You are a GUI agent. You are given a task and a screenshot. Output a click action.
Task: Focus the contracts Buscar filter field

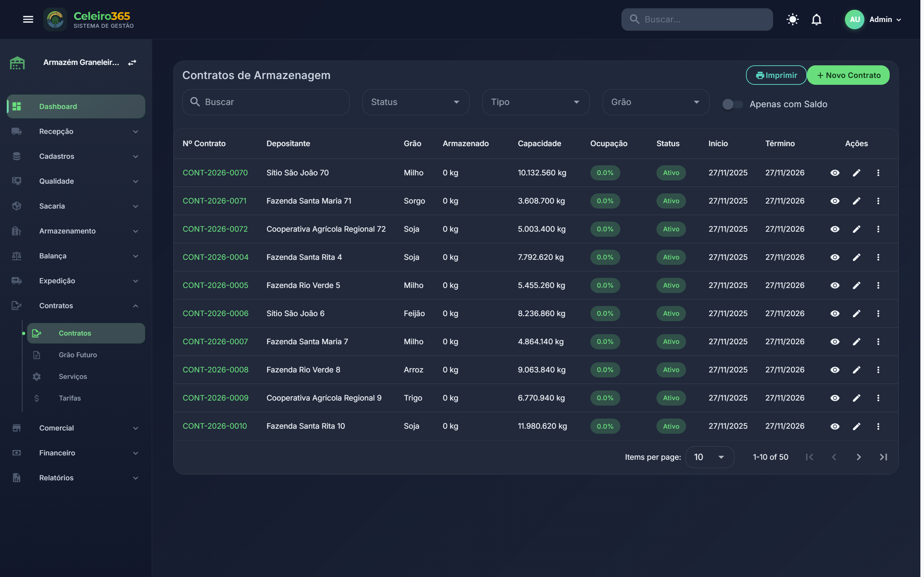tap(266, 102)
